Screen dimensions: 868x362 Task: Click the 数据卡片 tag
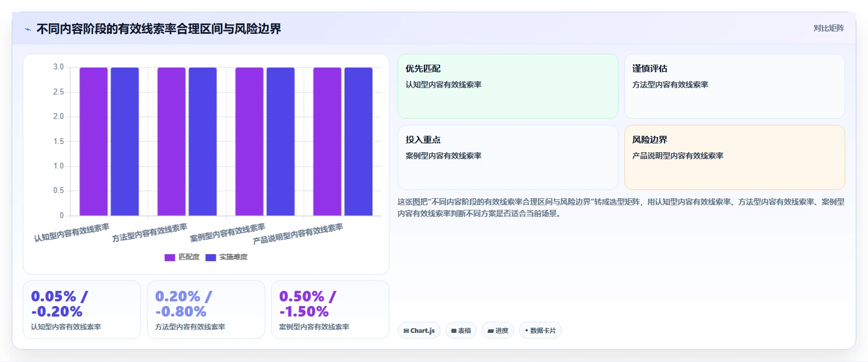pos(540,331)
